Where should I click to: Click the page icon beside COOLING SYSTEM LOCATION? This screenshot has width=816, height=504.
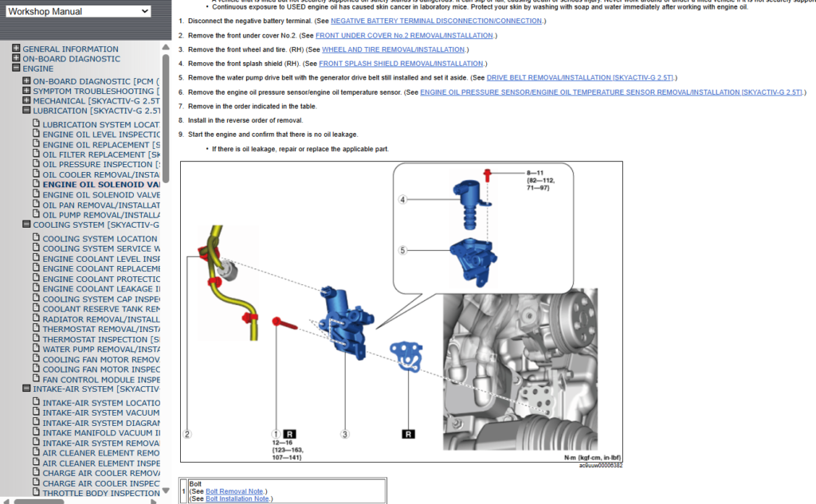point(36,238)
